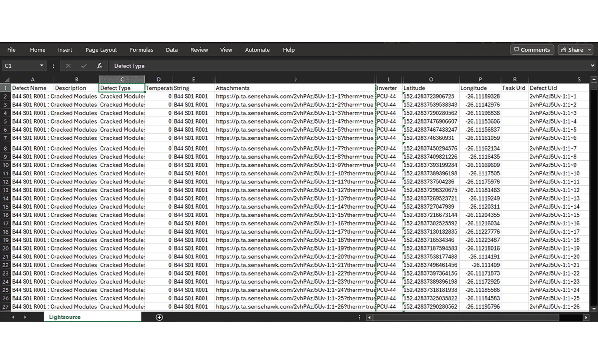Select the Inverter header cell

(389, 88)
